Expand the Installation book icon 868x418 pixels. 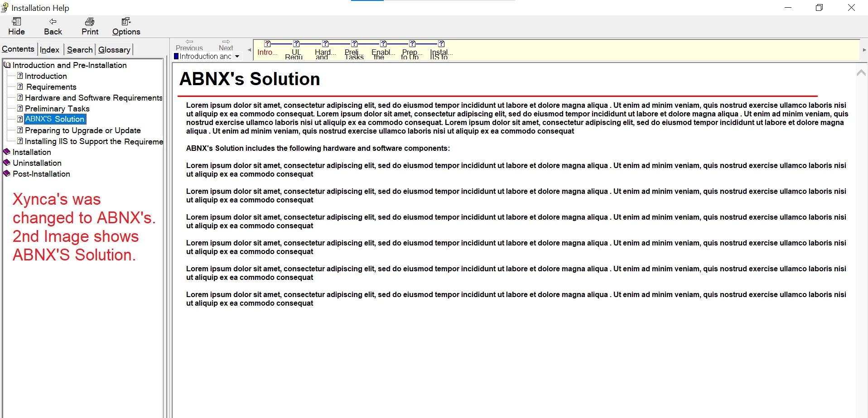click(x=7, y=152)
